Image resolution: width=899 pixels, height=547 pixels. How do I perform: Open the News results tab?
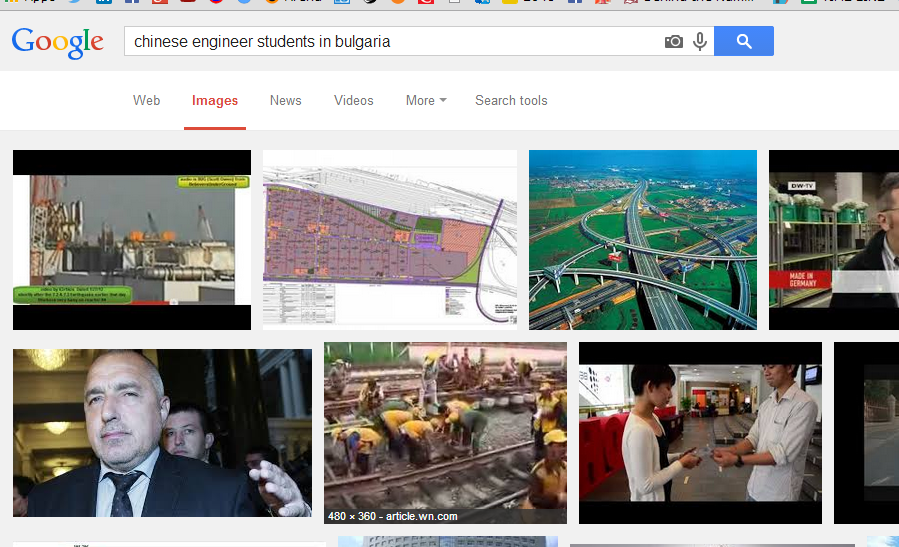point(286,100)
